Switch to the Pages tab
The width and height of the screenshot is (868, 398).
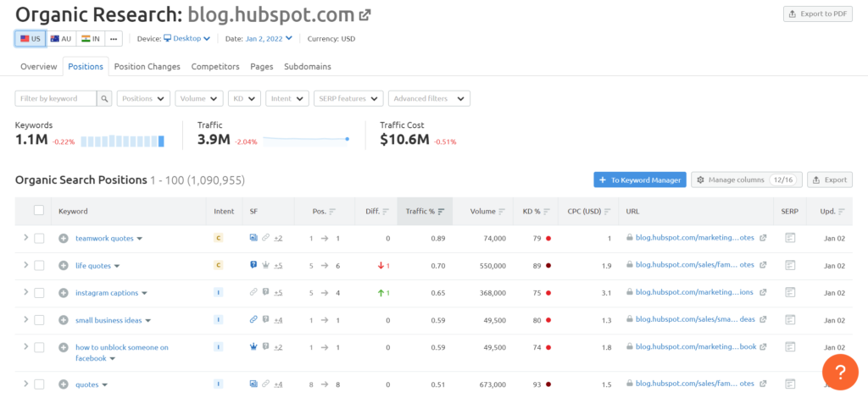[262, 66]
